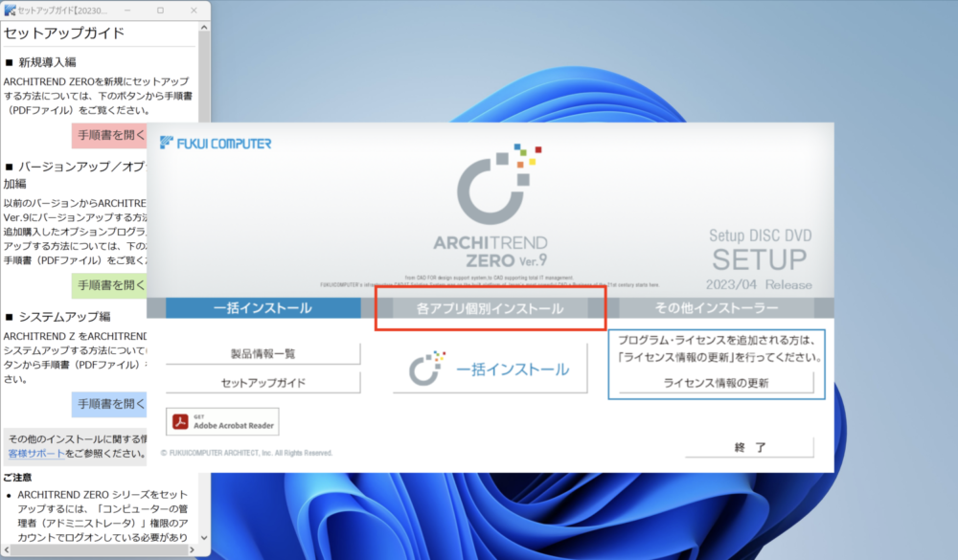Click the FUKUI COMPUTER logo
Image resolution: width=958 pixels, height=560 pixels.
216,144
